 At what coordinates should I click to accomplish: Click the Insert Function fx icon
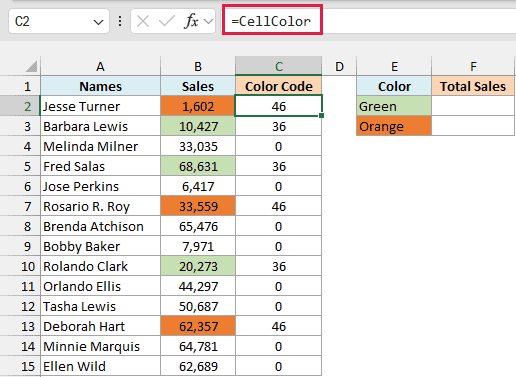click(191, 21)
